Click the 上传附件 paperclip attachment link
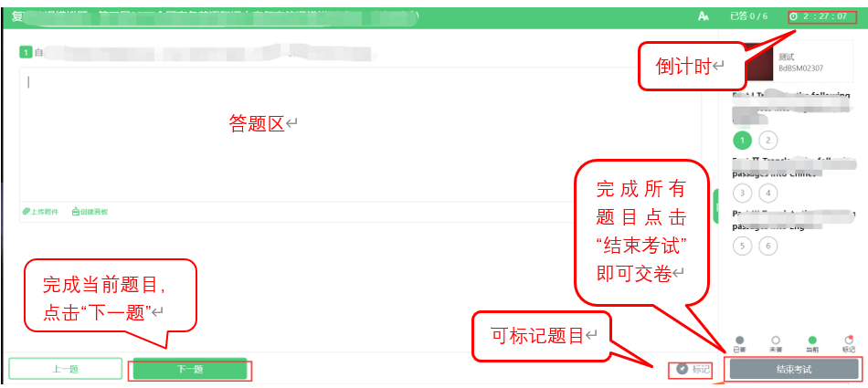868x388 pixels. click(x=41, y=212)
